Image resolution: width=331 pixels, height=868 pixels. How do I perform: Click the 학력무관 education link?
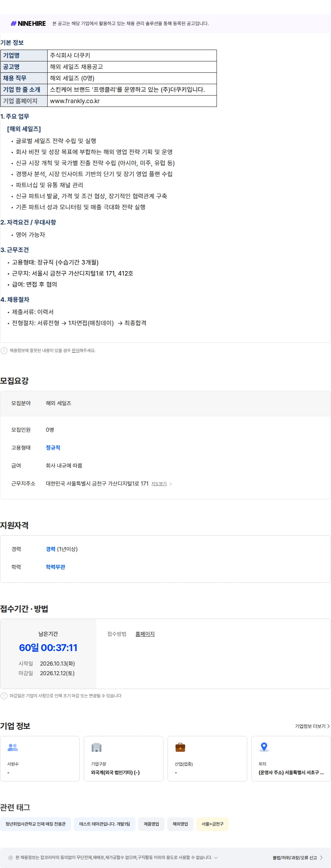click(56, 567)
